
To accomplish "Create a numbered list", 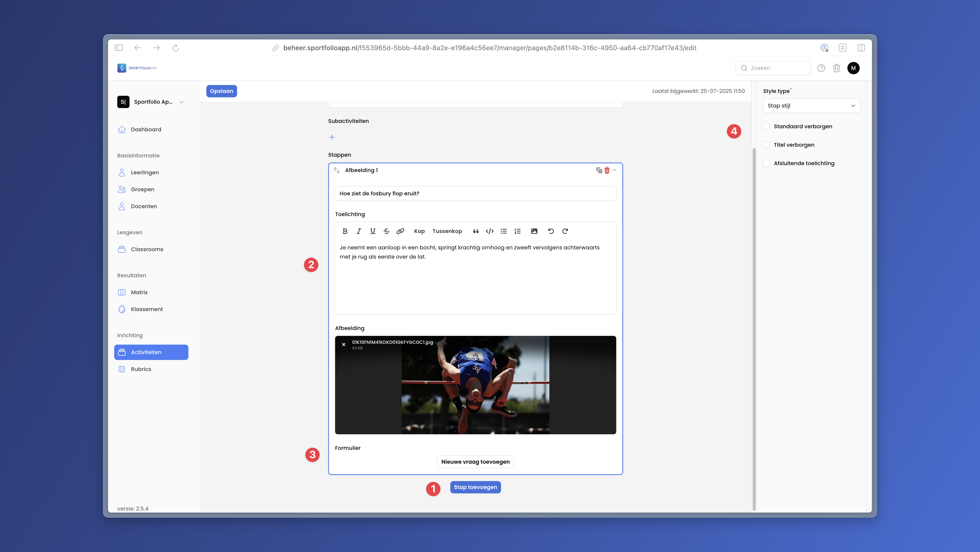I will coord(517,231).
